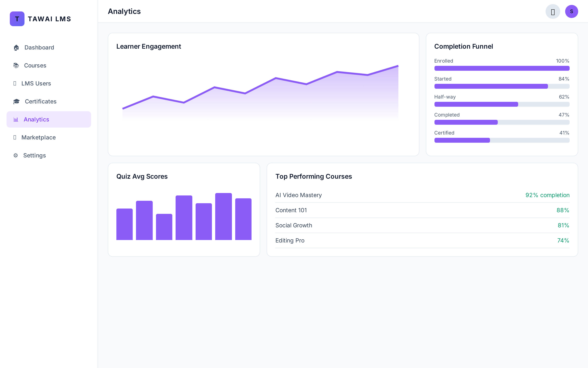Viewport: 588px width, 368px height.
Task: Select the Social Growth course row
Action: [x=422, y=225]
